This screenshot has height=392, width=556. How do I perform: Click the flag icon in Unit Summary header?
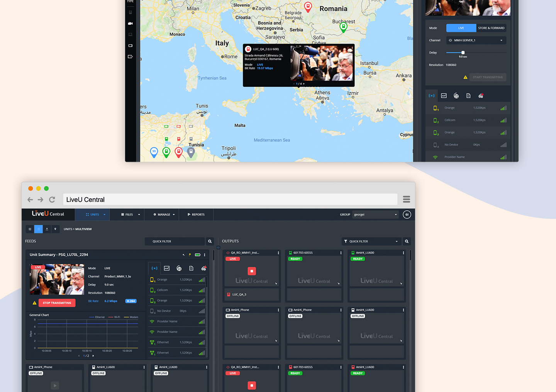[190, 255]
